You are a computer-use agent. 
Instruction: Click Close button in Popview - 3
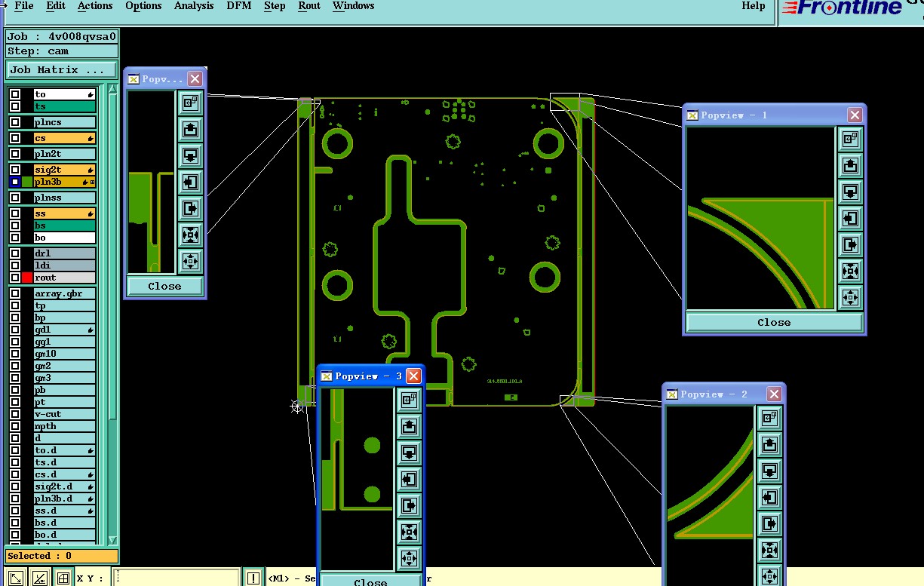370,581
